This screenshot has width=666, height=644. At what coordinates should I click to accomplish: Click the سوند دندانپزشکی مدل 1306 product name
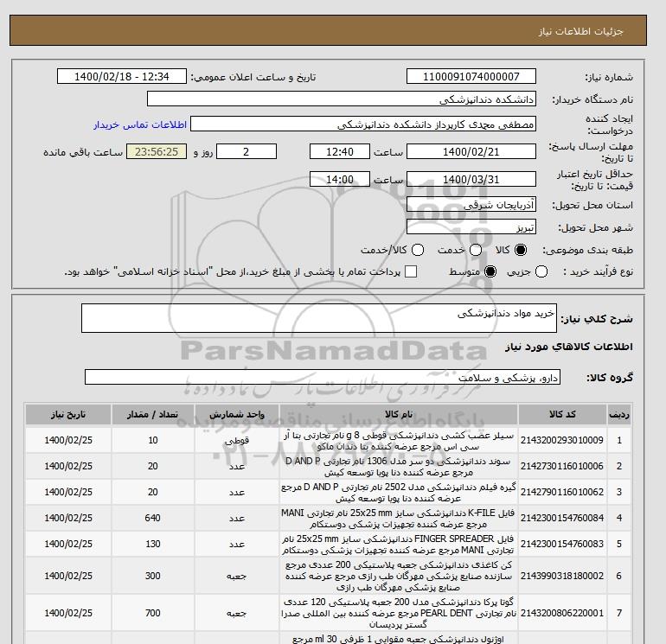399,467
